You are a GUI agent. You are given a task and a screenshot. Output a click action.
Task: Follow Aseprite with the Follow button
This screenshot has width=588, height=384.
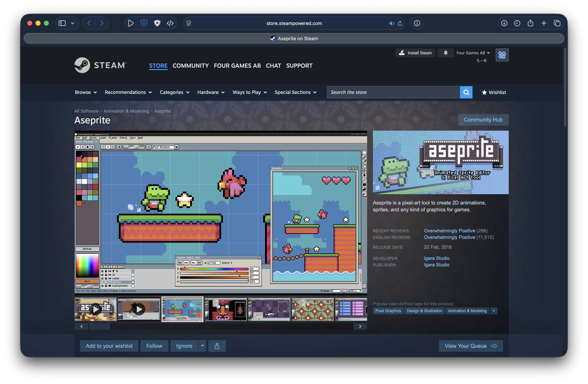point(154,346)
